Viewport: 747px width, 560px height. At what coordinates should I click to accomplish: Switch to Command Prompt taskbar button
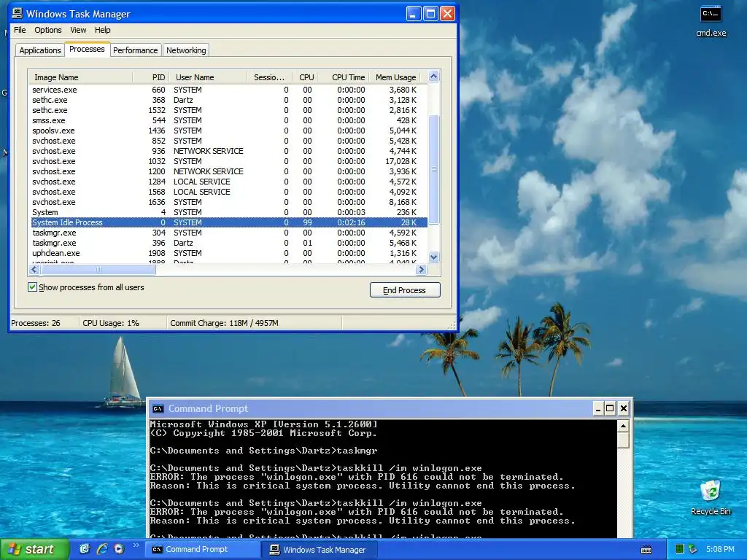click(204, 550)
